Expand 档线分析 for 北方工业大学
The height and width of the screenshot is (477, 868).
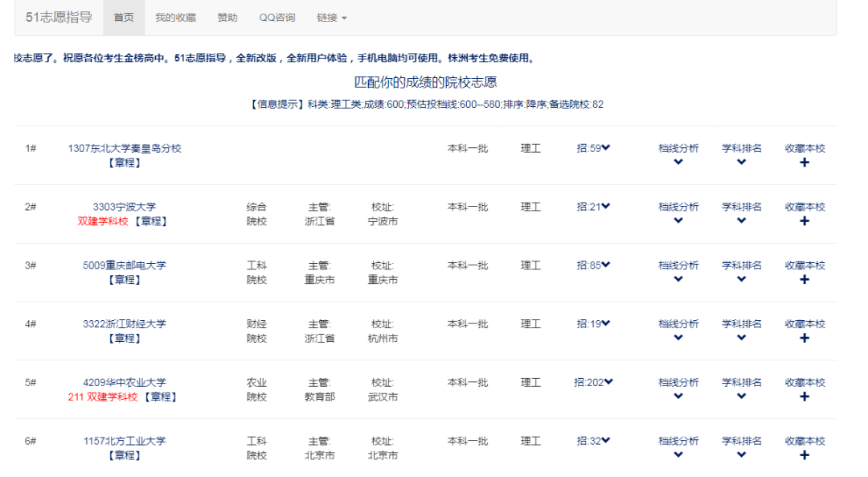click(x=678, y=455)
